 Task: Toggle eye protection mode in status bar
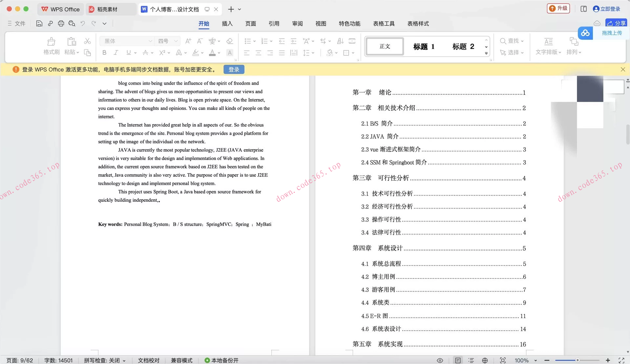(x=440, y=360)
